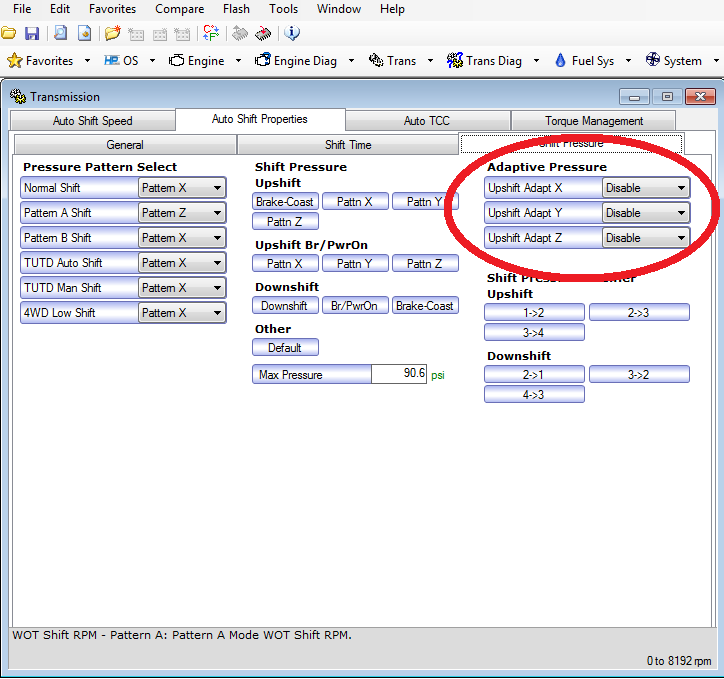Open the 2->3 upshift modifier table

[x=639, y=312]
